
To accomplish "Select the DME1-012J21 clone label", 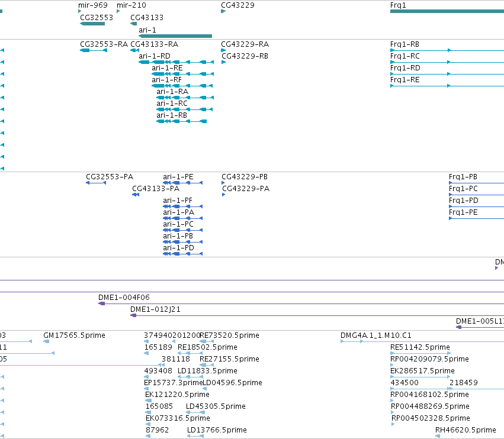I will pyautogui.click(x=155, y=309).
